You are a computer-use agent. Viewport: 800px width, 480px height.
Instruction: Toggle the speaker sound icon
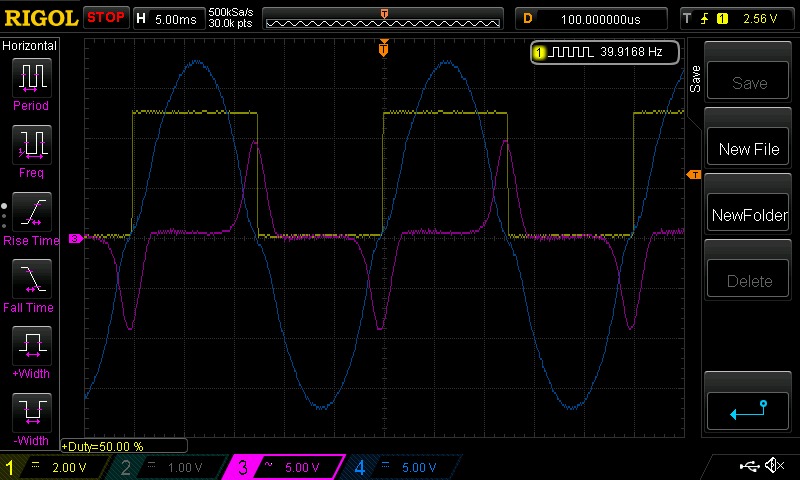(774, 466)
